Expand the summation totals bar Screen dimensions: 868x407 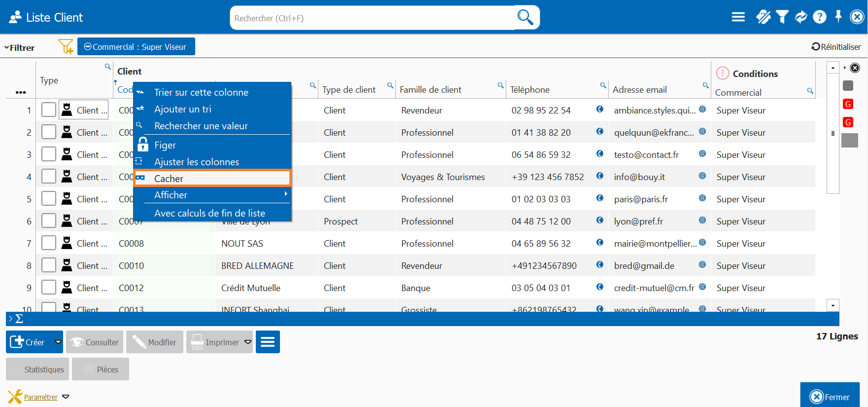[16, 319]
